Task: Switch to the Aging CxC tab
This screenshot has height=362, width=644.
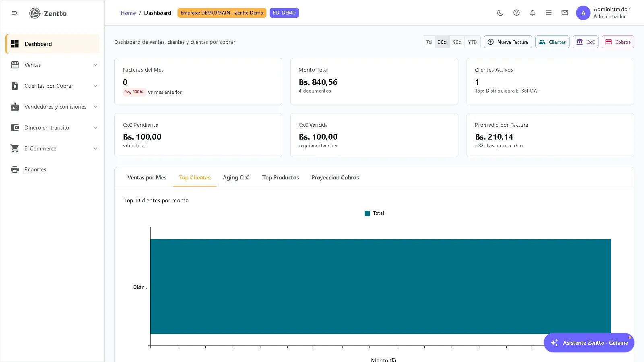Action: click(236, 177)
